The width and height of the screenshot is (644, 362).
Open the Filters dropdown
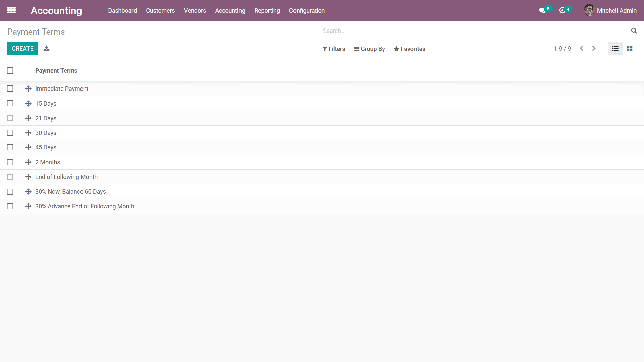(x=334, y=49)
